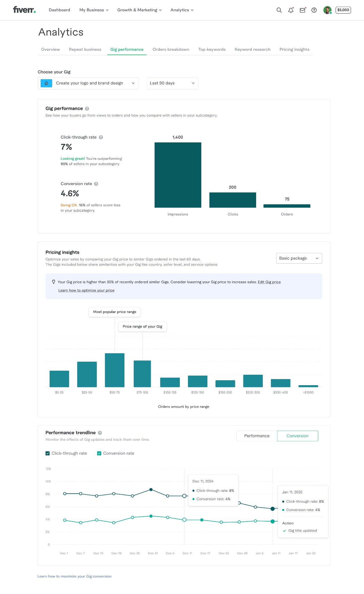Click the Edit Gig price link

pyautogui.click(x=269, y=282)
